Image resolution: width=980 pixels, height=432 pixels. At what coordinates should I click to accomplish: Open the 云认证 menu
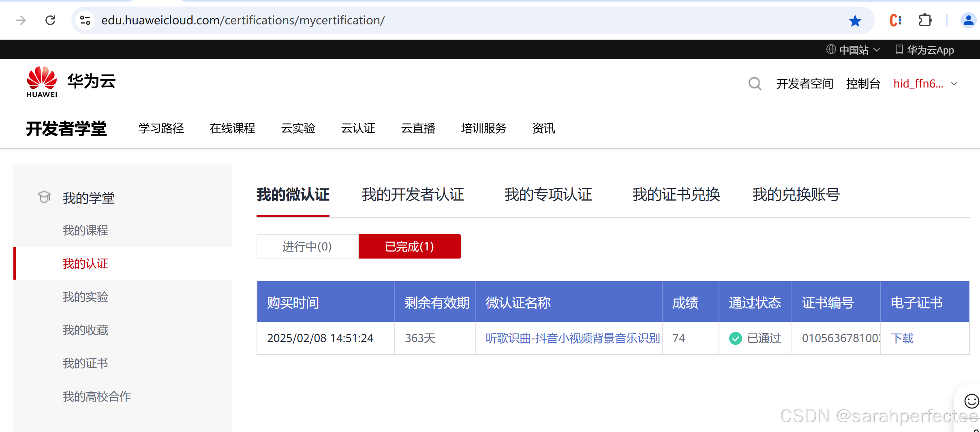(358, 128)
